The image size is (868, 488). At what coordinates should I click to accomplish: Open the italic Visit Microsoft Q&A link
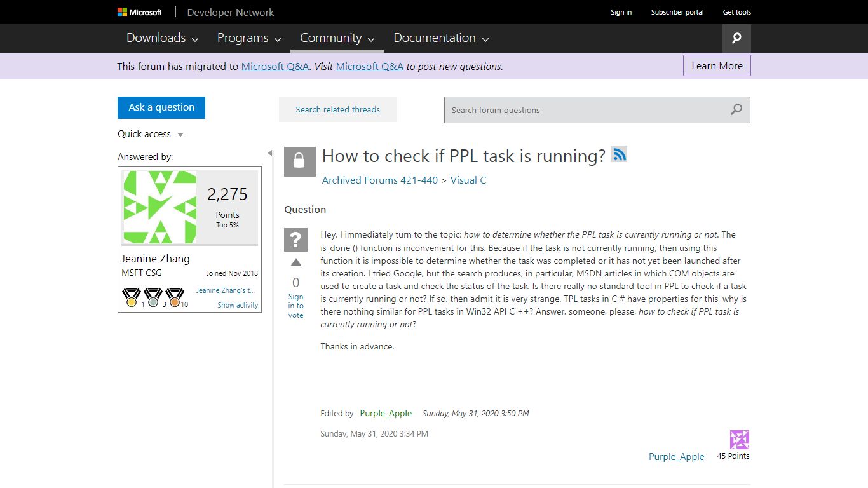370,66
